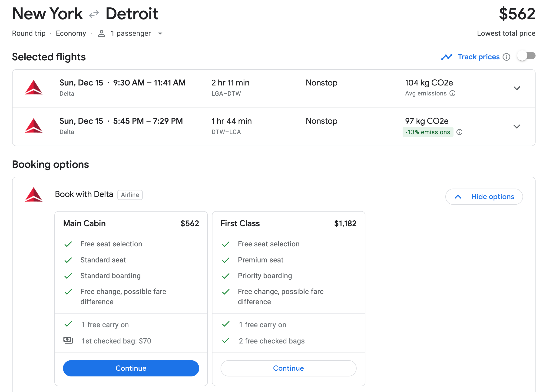Continue with Main Cabin $562 fare

click(131, 368)
